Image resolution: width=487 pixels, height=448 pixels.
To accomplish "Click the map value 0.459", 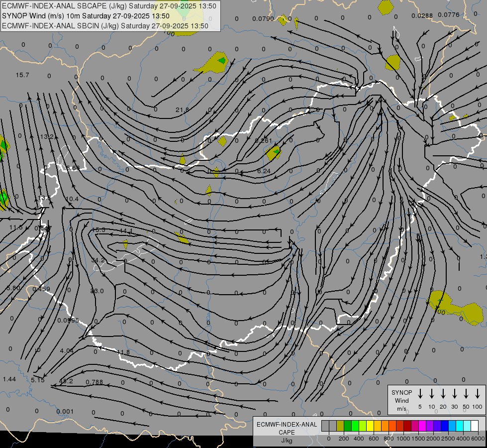I will 41,289.
